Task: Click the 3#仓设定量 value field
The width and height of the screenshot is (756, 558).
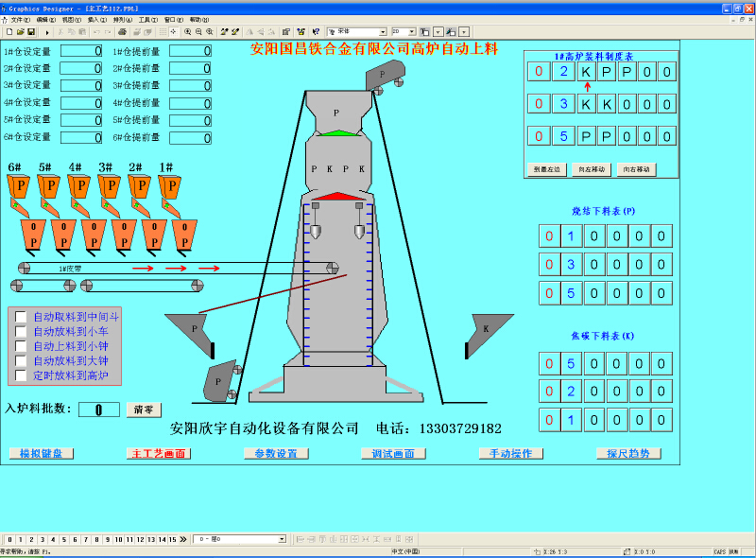Action: click(81, 85)
